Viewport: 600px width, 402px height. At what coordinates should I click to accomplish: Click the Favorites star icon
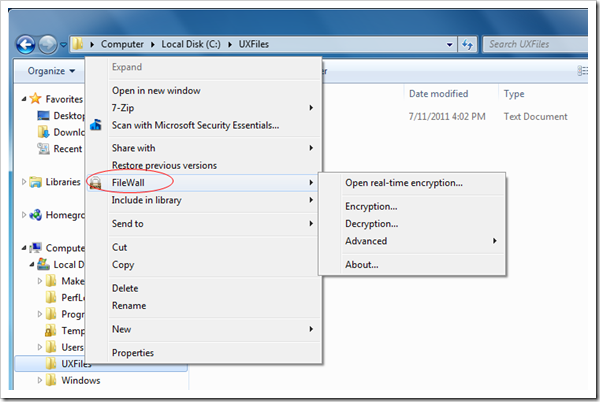pyautogui.click(x=35, y=99)
